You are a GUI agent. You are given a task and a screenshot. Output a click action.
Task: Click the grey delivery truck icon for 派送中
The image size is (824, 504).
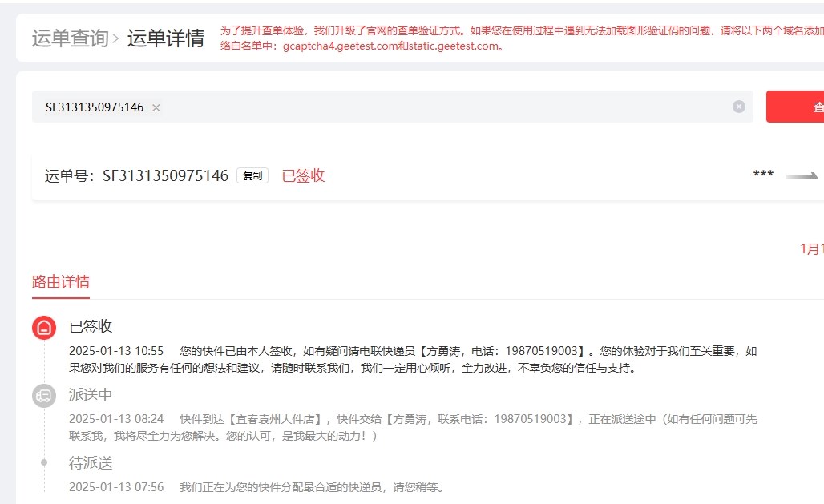pos(44,396)
